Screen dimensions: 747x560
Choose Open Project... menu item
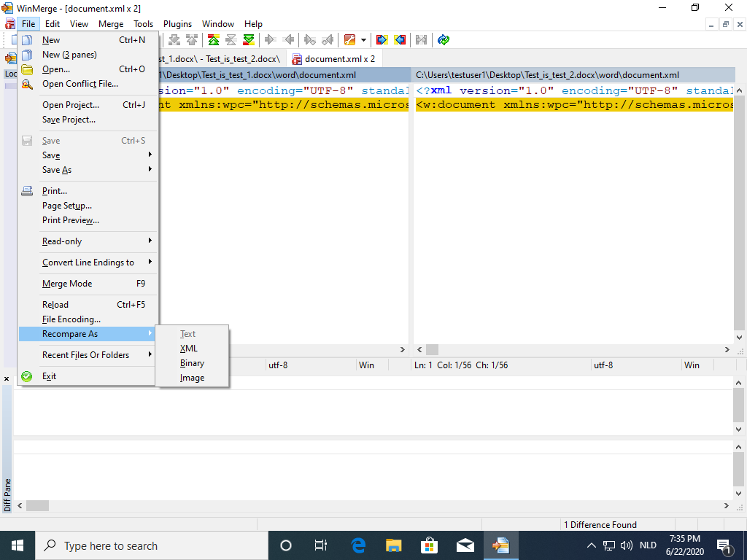pyautogui.click(x=88, y=105)
